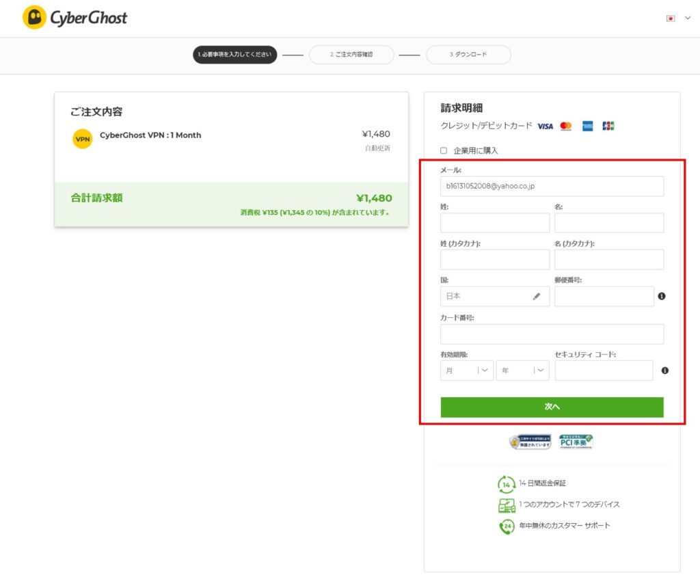This screenshot has width=700, height=588.
Task: Click the 7 devices account icon
Action: pyautogui.click(x=506, y=505)
